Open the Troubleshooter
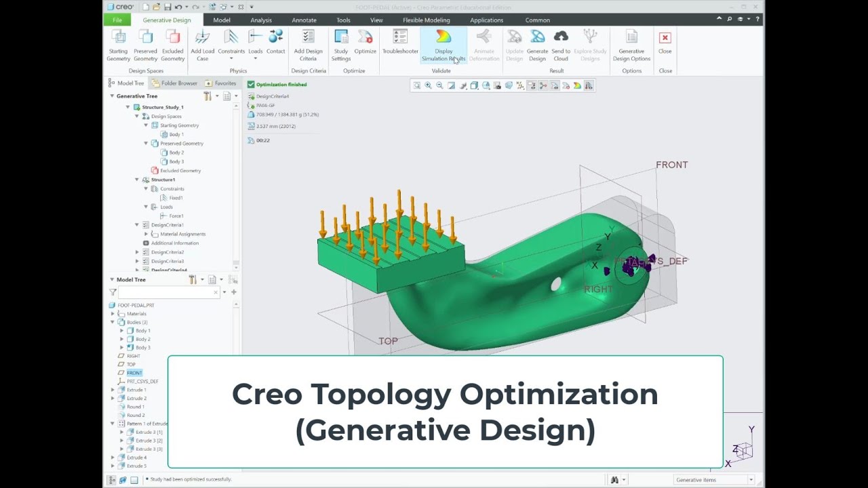The image size is (868, 488). (400, 42)
